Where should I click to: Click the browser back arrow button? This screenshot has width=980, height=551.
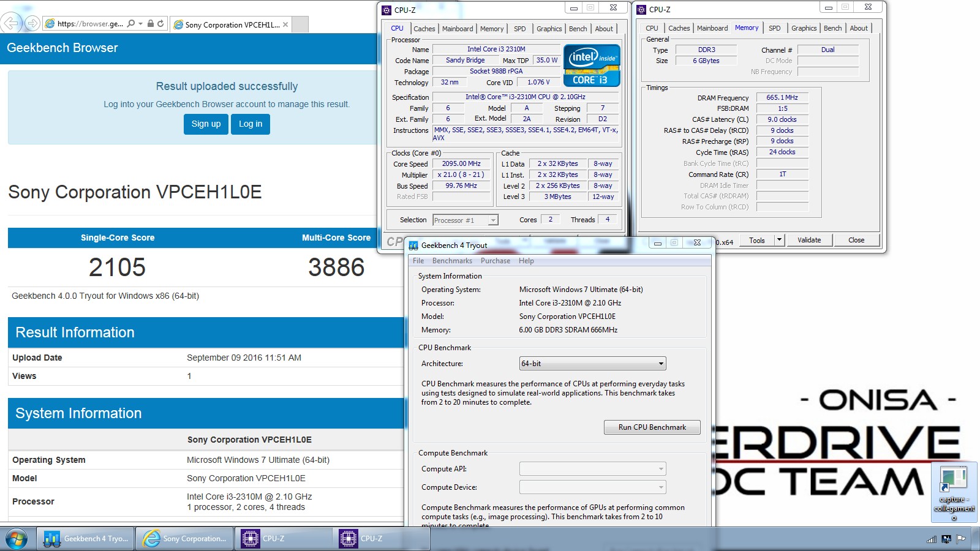pyautogui.click(x=11, y=24)
